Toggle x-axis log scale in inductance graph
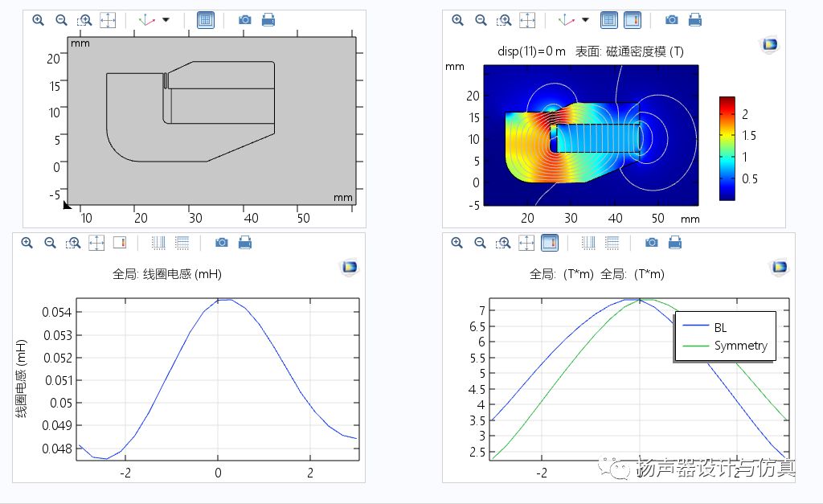Screen dimensions: 823x504 (x=158, y=242)
